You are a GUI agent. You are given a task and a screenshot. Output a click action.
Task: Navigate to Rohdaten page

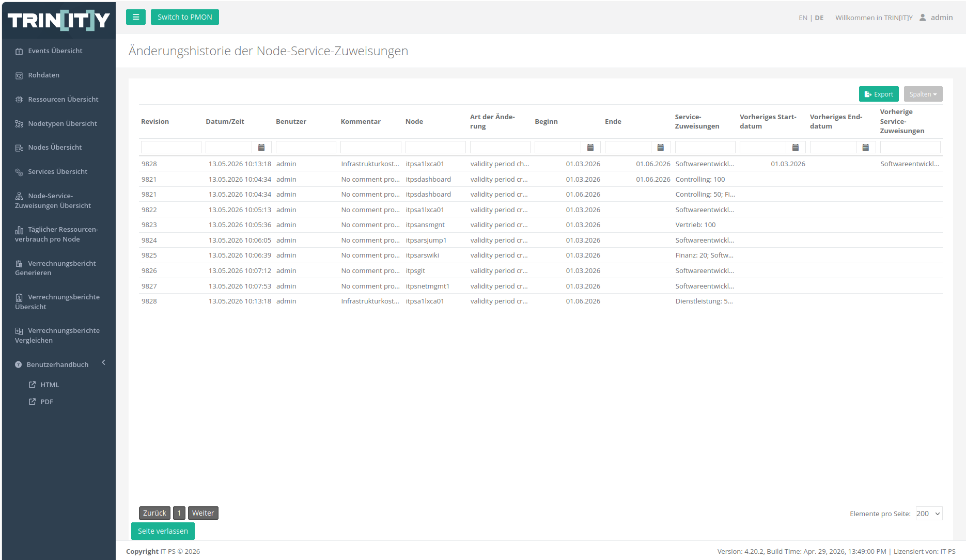click(44, 75)
